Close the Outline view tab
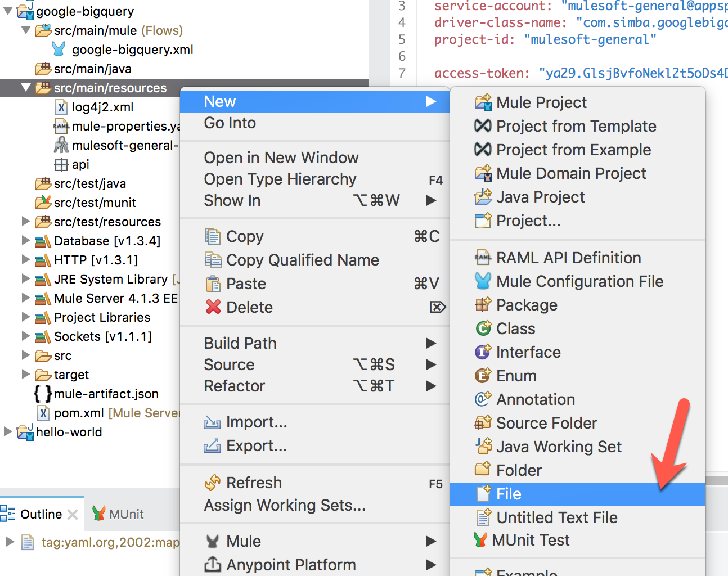728x576 pixels. click(x=73, y=514)
